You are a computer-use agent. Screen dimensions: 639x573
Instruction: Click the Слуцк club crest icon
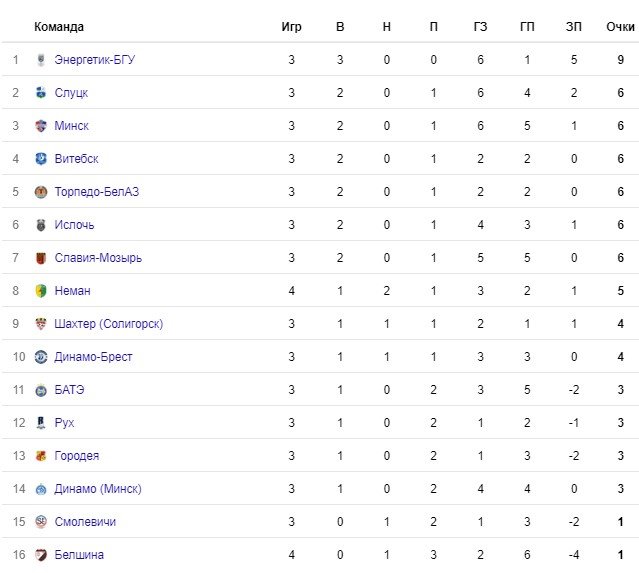click(x=41, y=93)
